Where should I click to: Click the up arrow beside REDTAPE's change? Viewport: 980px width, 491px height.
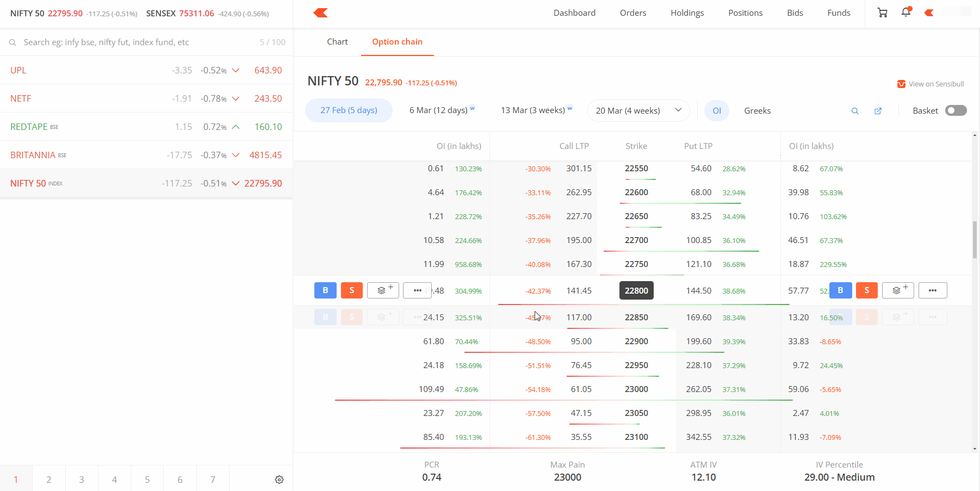click(x=235, y=127)
